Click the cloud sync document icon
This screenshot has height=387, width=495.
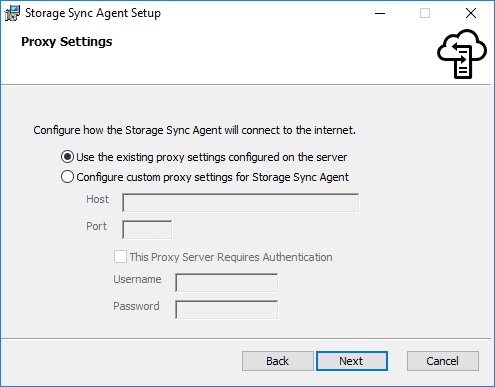click(x=462, y=54)
